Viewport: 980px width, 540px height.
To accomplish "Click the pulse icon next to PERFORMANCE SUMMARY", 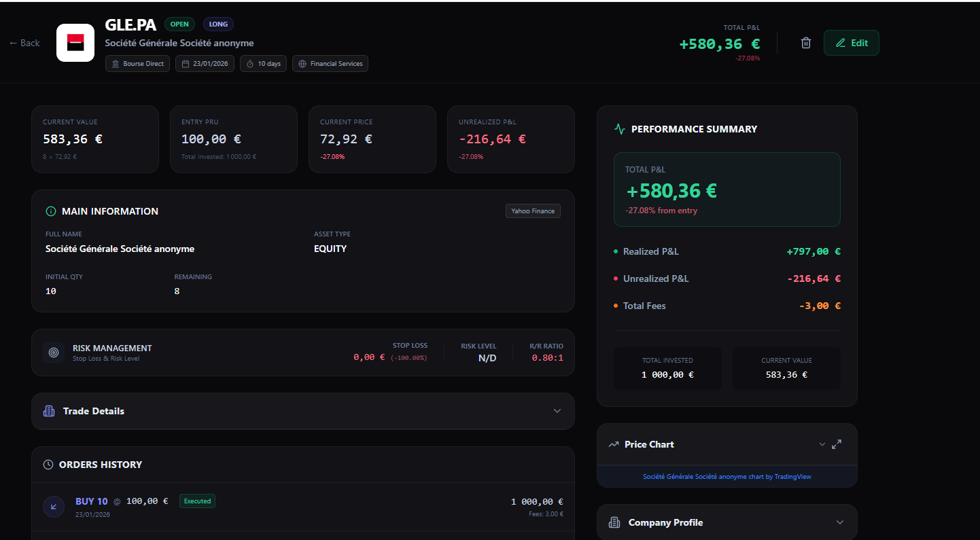I will coord(620,128).
